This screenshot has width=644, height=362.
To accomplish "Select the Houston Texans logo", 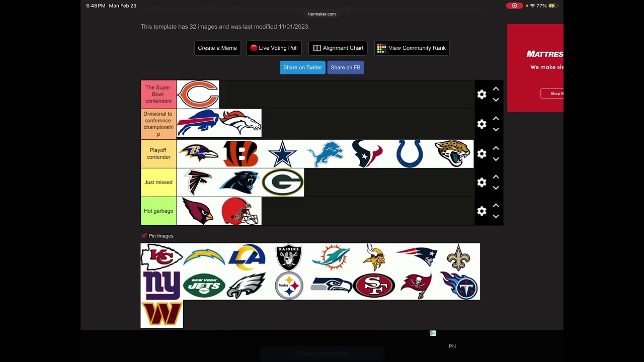I will tap(368, 154).
